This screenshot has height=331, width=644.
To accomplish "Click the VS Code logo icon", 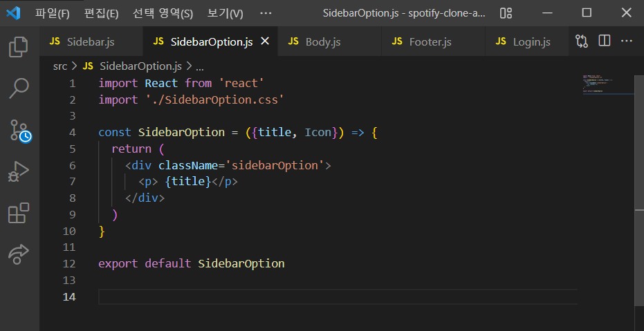I will point(13,13).
